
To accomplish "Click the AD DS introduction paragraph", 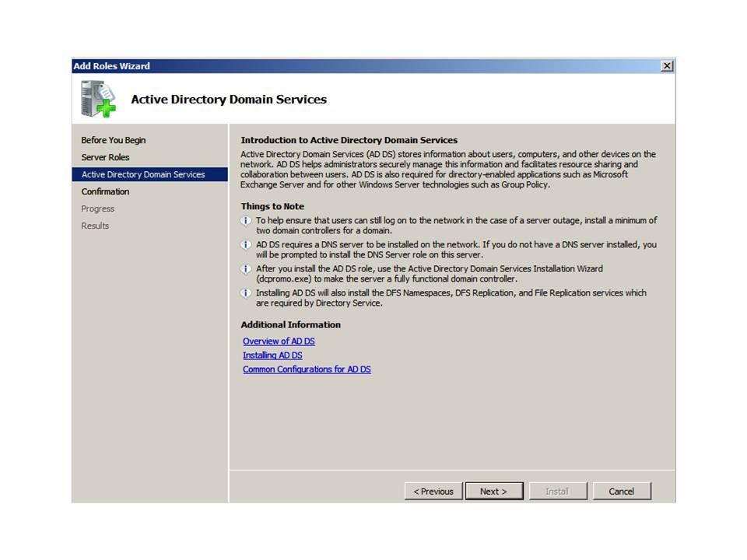I will point(448,169).
